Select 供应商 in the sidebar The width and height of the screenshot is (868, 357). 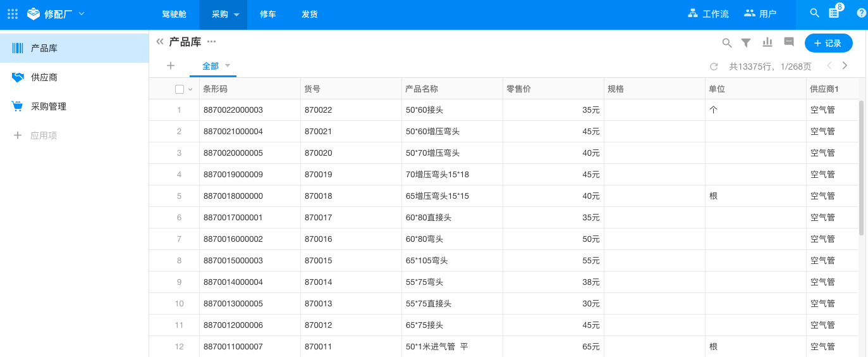tap(44, 77)
